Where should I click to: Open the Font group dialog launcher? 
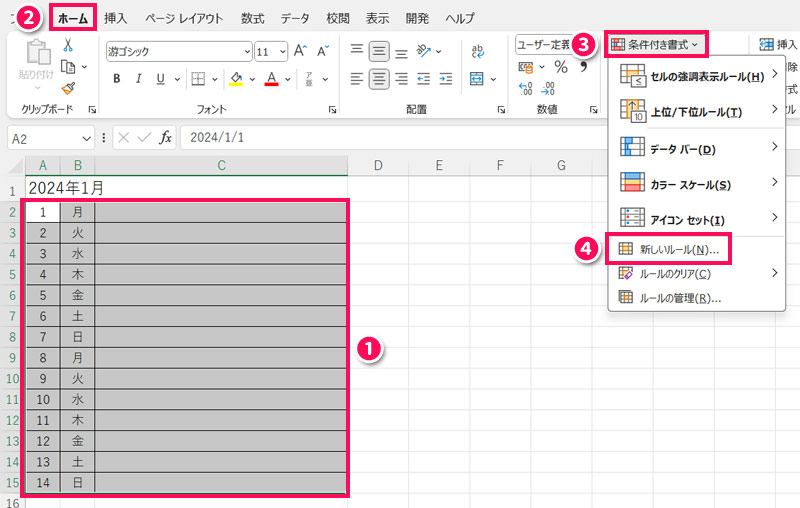332,109
